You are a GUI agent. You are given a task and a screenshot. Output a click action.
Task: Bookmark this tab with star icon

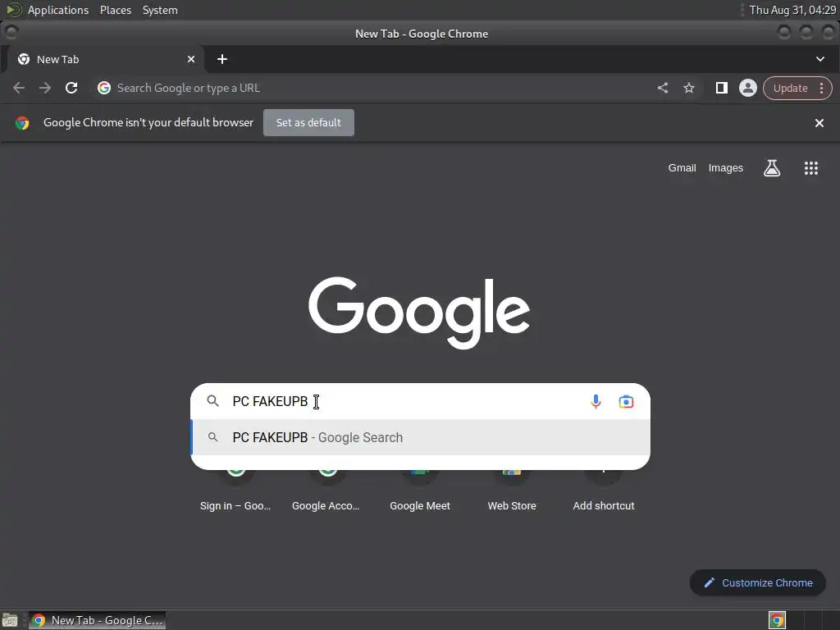(x=689, y=88)
